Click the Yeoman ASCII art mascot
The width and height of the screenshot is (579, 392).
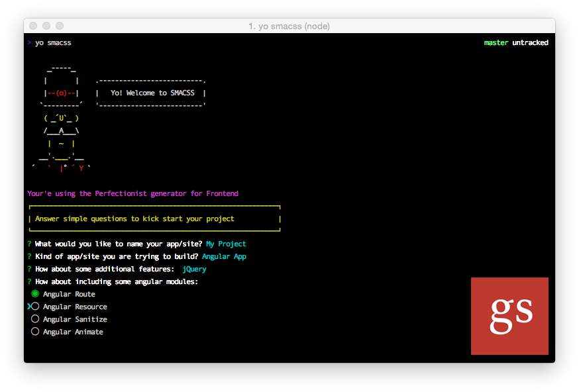pyautogui.click(x=61, y=119)
